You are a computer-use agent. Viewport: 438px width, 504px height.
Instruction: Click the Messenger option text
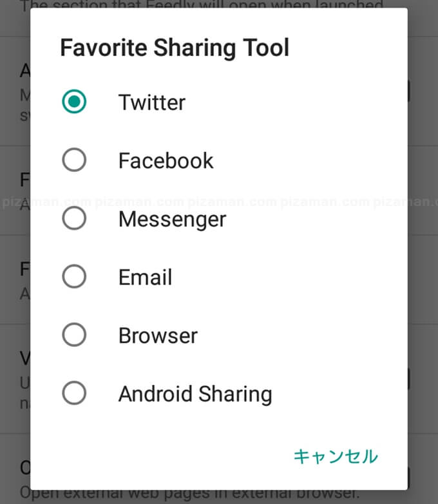172,219
